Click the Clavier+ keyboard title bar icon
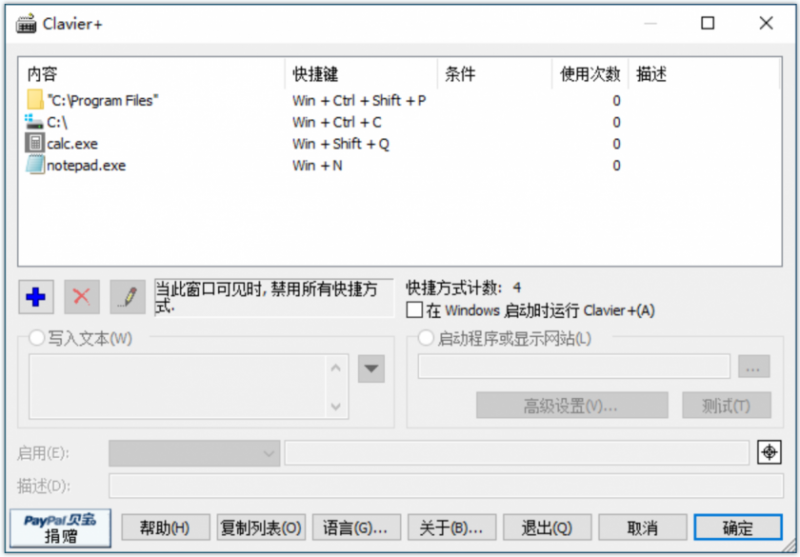This screenshot has width=800, height=557. pos(26,23)
